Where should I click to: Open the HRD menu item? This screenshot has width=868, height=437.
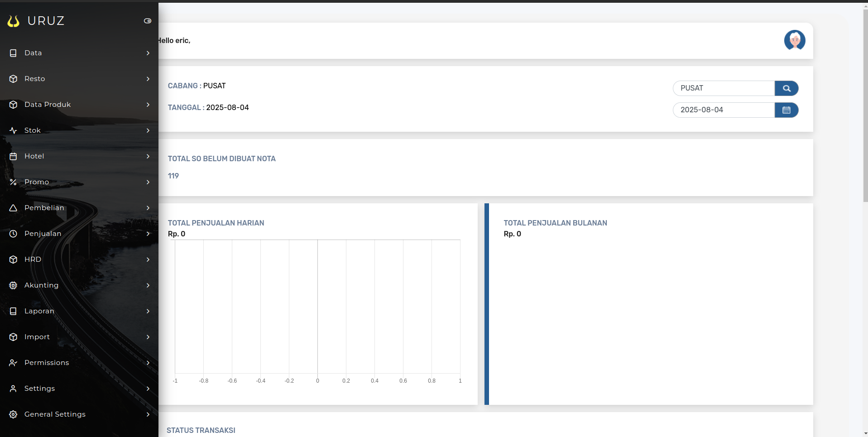pos(33,259)
